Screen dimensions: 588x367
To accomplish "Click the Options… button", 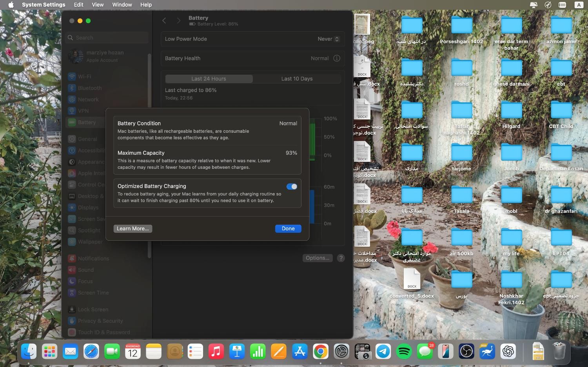I will coord(318,258).
